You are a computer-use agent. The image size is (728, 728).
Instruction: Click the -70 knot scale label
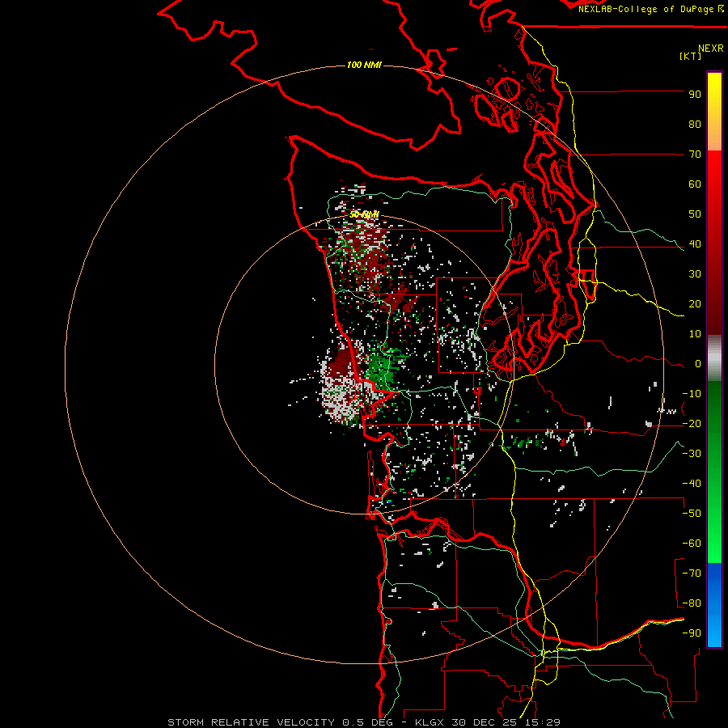coord(692,574)
